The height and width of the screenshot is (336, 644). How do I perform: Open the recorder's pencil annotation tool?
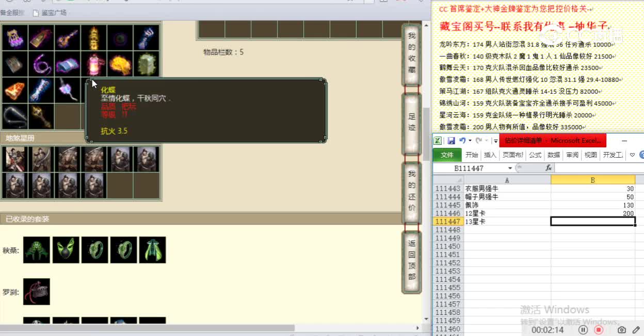coord(636,329)
